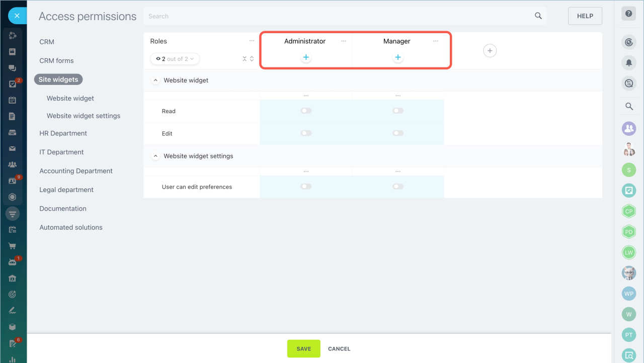This screenshot has height=363, width=644.
Task: Click the question mark help icon
Action: click(x=628, y=14)
